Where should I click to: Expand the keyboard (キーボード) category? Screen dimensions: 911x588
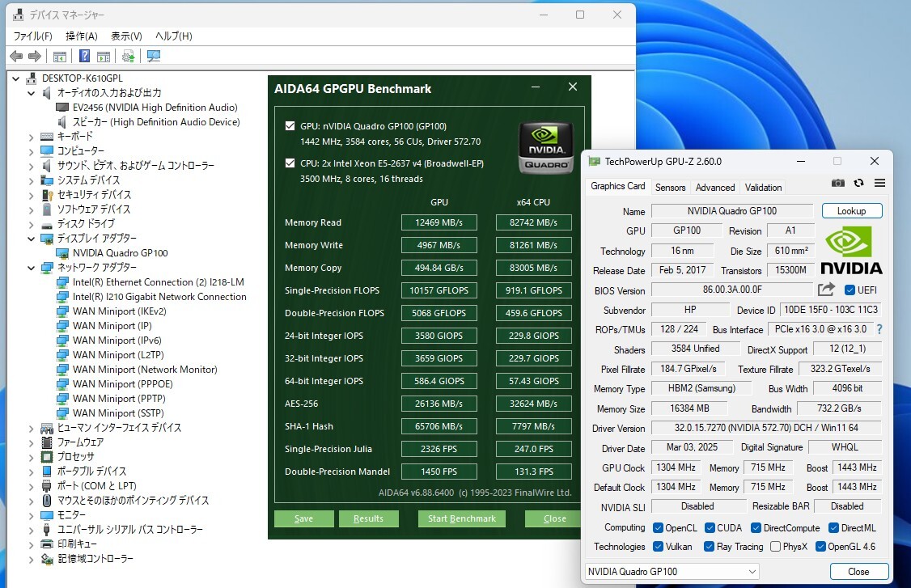pyautogui.click(x=32, y=137)
